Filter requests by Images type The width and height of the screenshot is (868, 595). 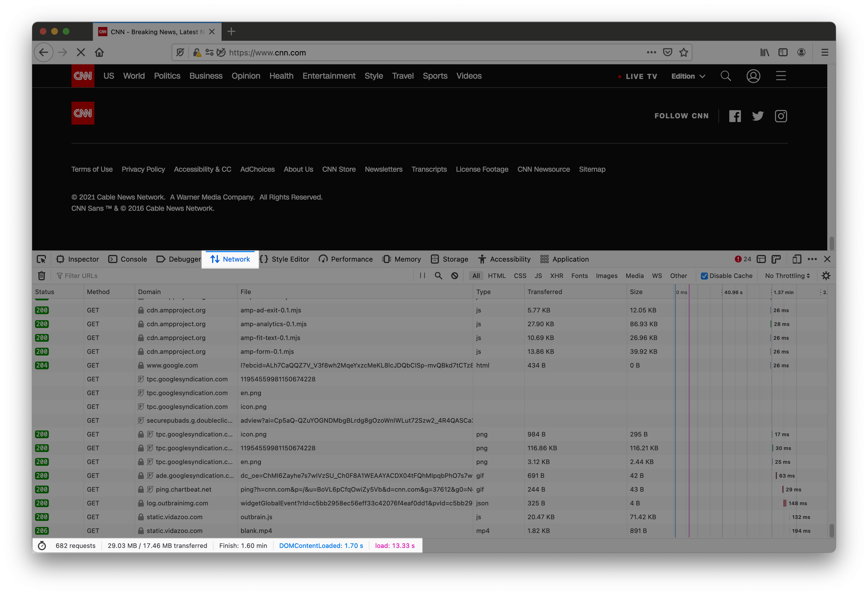click(607, 276)
